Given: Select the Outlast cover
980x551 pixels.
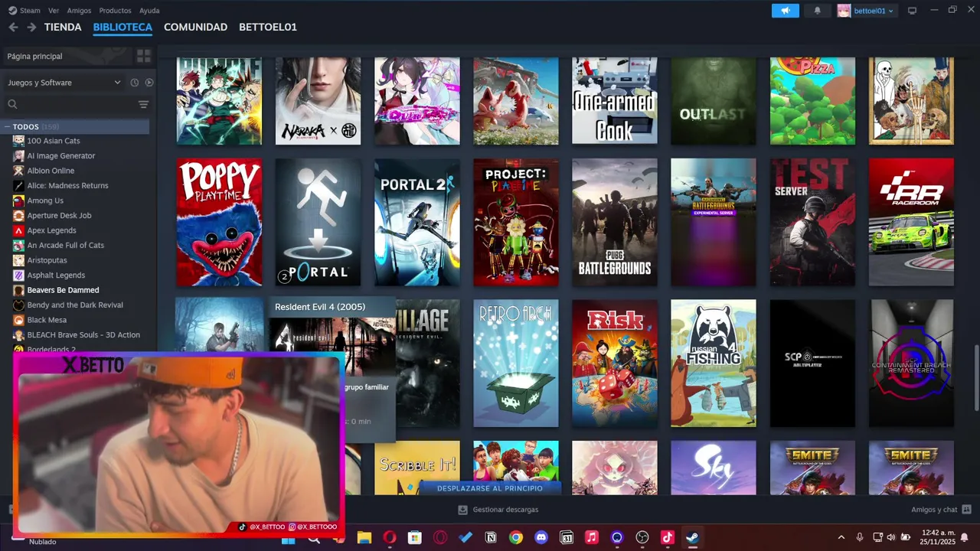Looking at the screenshot, I should (x=714, y=101).
